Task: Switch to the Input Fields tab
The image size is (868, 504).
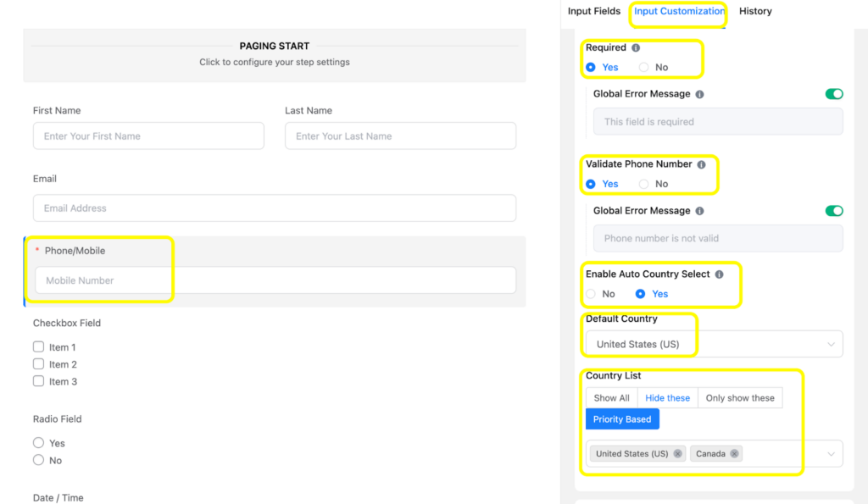Action: click(594, 11)
